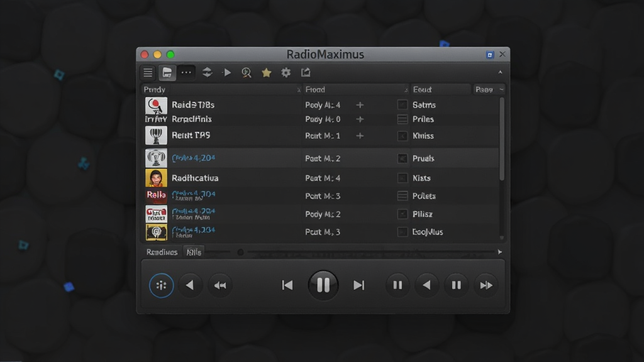The image size is (644, 362).
Task: Toggle the checkbox beside Kiats
Action: [402, 178]
